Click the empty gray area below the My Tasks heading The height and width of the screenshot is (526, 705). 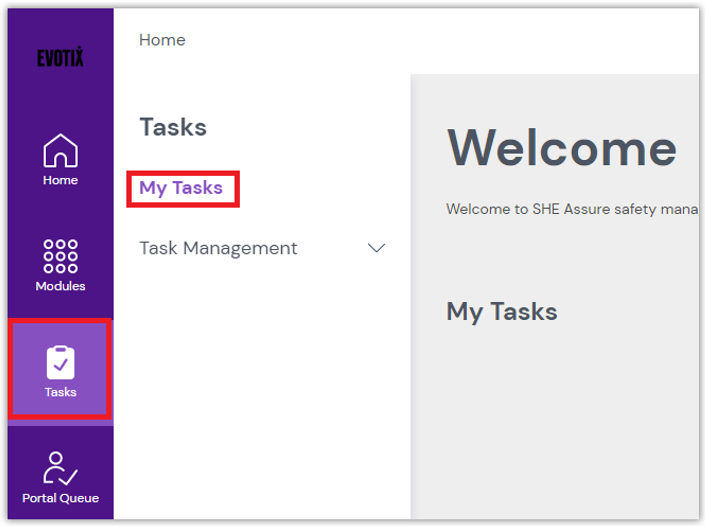[x=555, y=420]
